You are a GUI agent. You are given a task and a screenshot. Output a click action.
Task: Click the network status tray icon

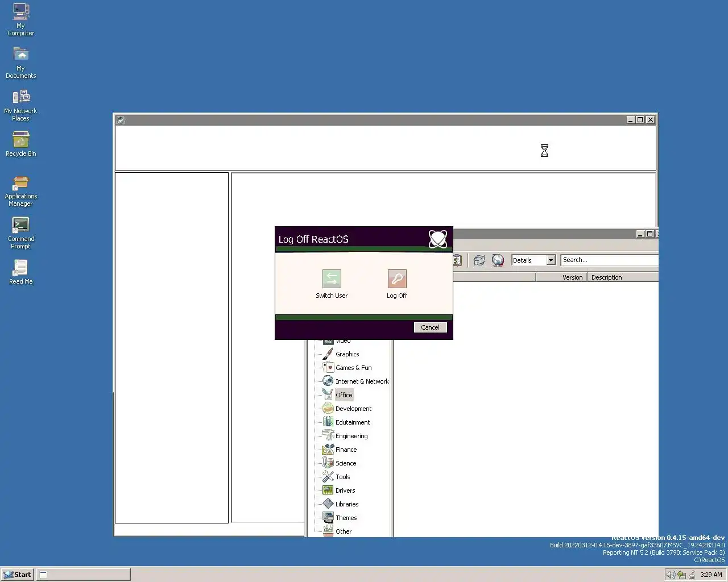coord(692,575)
